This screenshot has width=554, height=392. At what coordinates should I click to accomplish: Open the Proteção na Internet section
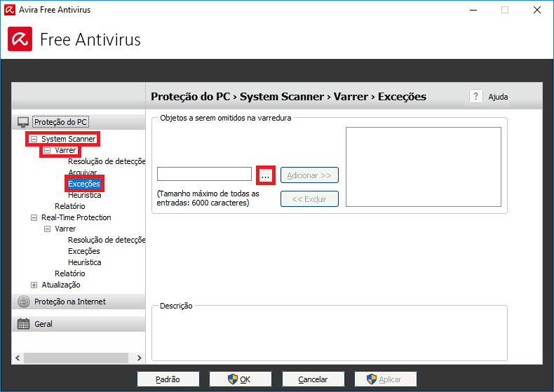tap(70, 302)
